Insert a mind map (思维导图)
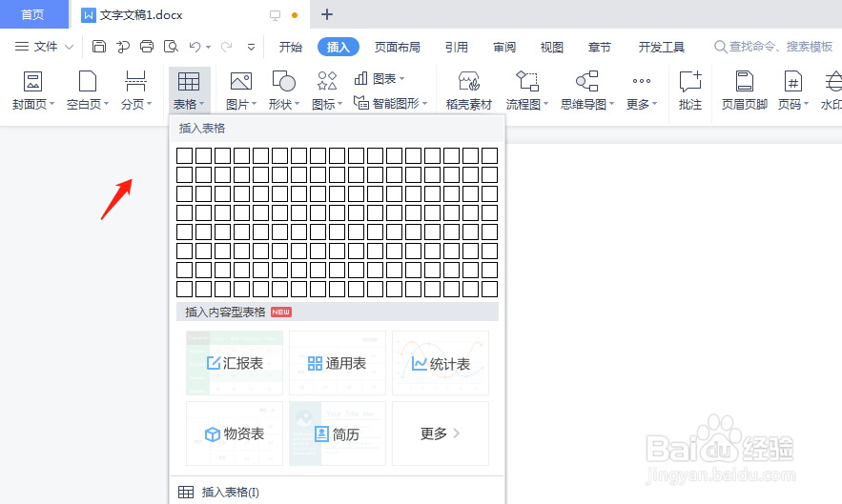This screenshot has width=842, height=504. (587, 91)
